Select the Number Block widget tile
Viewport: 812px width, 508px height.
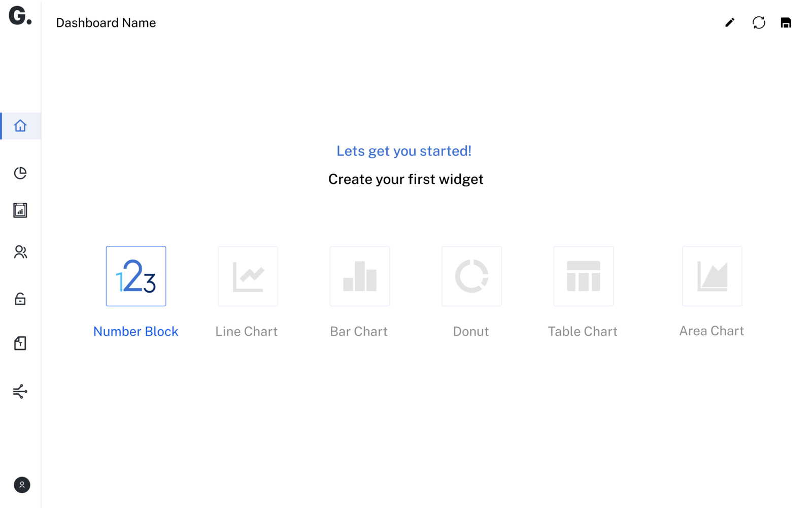(x=136, y=276)
